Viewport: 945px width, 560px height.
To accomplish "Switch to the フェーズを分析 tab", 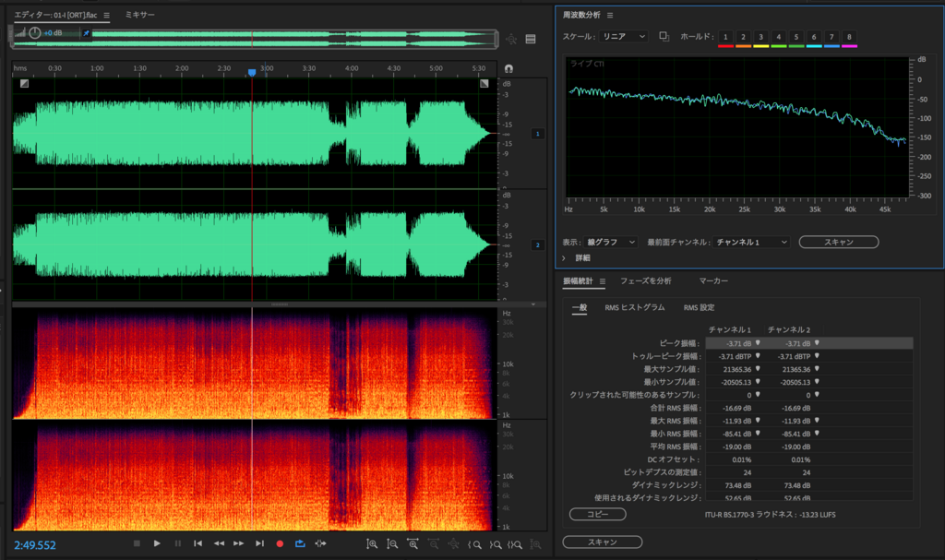I will (645, 280).
